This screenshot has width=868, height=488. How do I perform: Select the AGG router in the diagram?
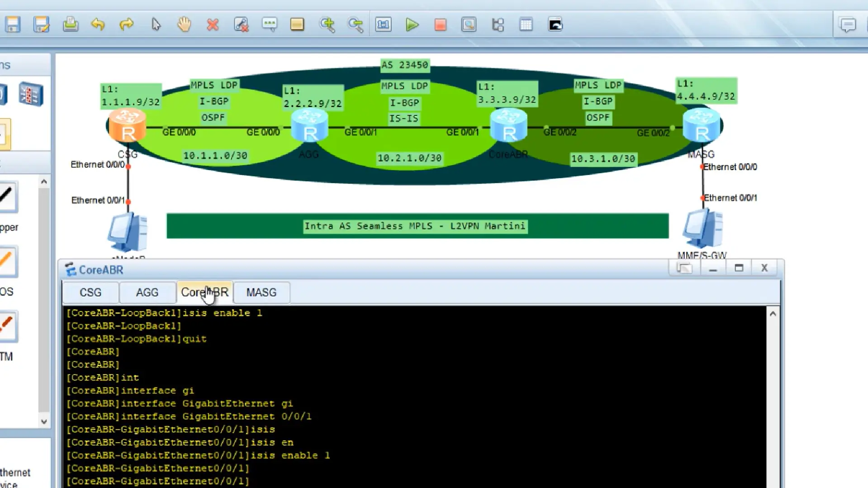pyautogui.click(x=309, y=127)
